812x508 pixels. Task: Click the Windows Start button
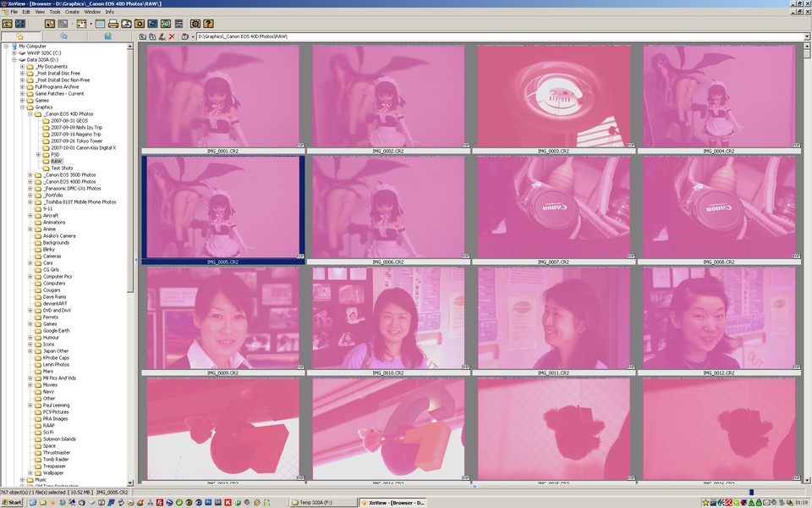click(x=12, y=502)
